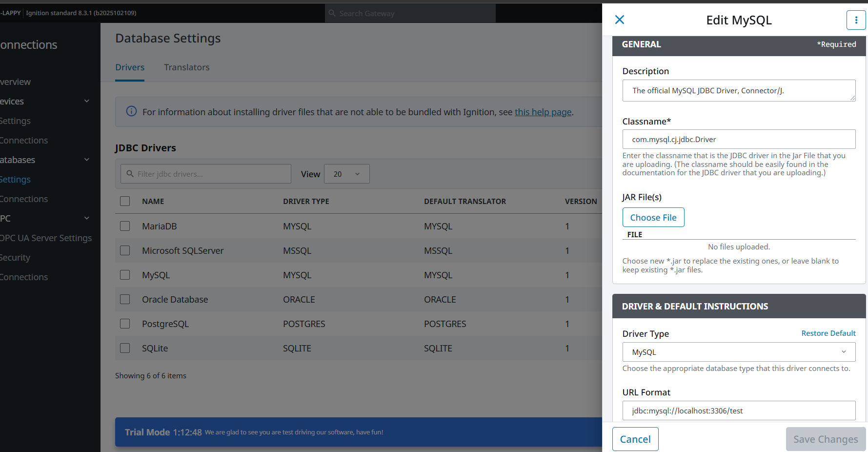Check the SQLite driver checkbox
868x452 pixels.
(x=125, y=348)
